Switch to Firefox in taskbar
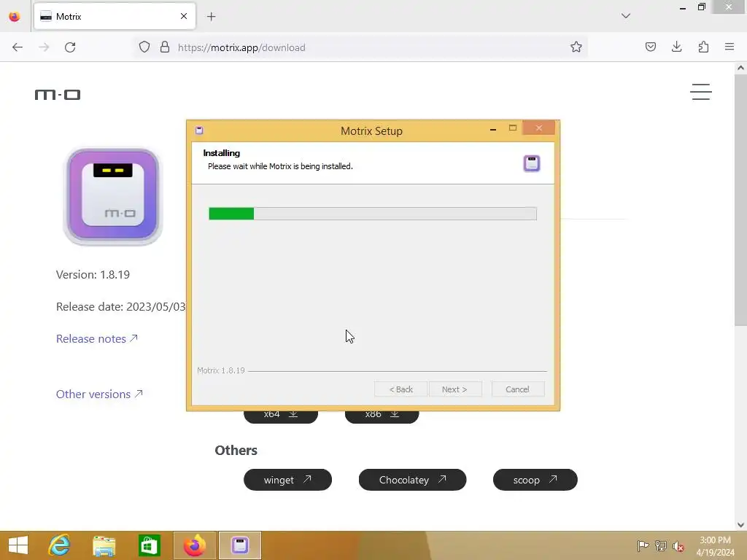 coord(195,545)
